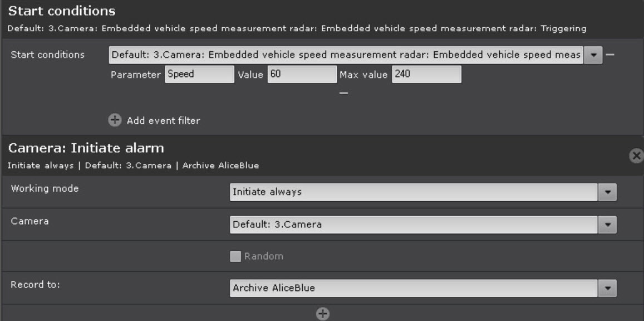Click the Add event filter label
This screenshot has width=644, height=321.
(163, 120)
